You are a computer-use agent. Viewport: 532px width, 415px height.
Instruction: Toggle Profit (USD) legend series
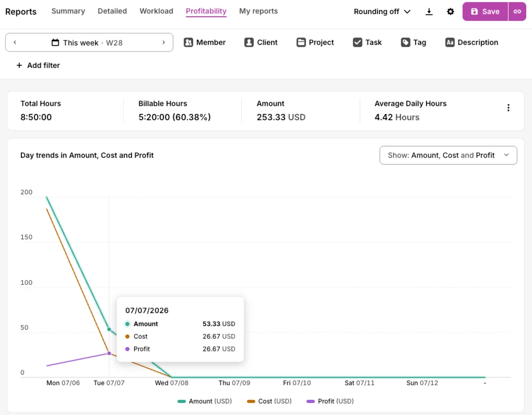(330, 401)
